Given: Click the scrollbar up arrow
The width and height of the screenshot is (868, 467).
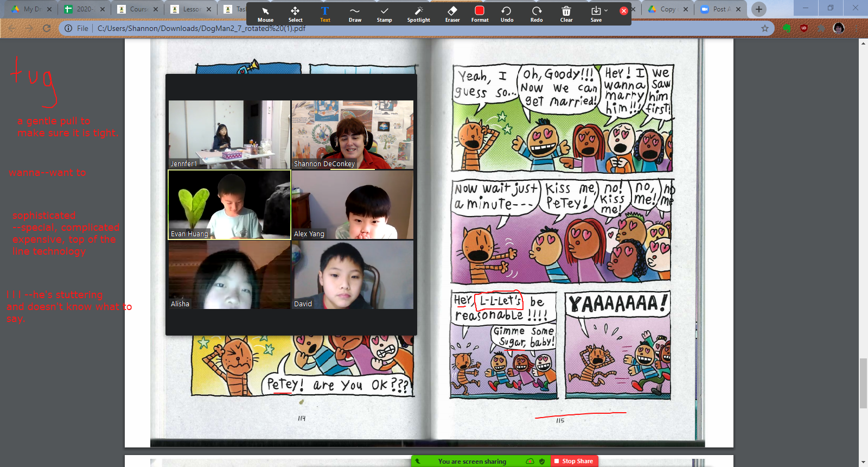Looking at the screenshot, I should pyautogui.click(x=863, y=43).
